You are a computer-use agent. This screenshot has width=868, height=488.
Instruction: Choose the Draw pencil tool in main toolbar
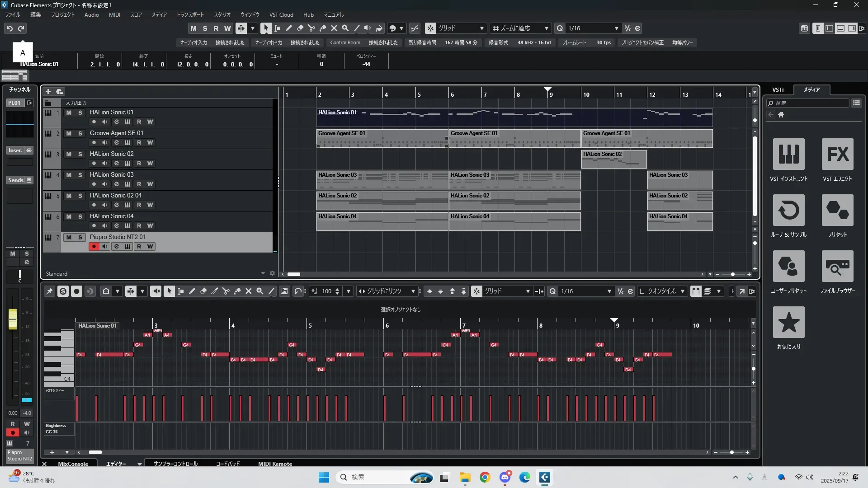[x=289, y=28]
